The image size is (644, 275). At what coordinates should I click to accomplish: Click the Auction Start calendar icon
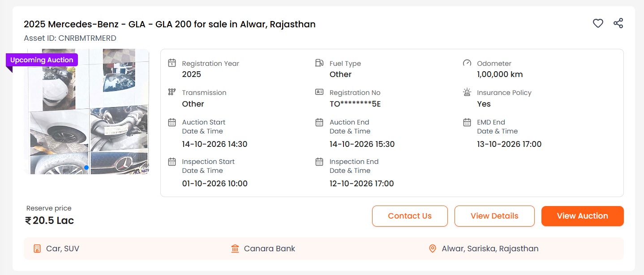tap(172, 122)
